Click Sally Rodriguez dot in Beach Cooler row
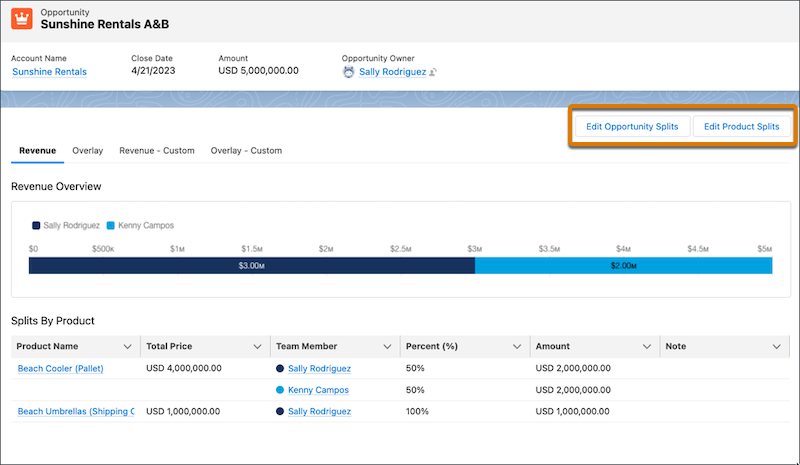800x465 pixels. point(280,369)
